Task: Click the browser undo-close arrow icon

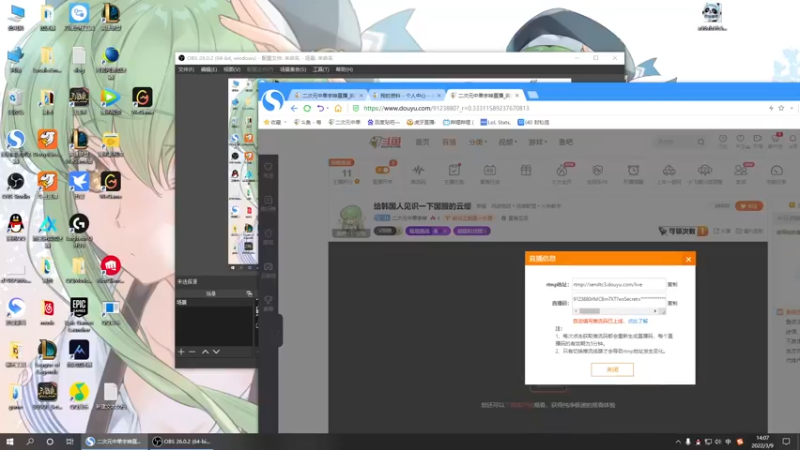Action: pos(320,108)
